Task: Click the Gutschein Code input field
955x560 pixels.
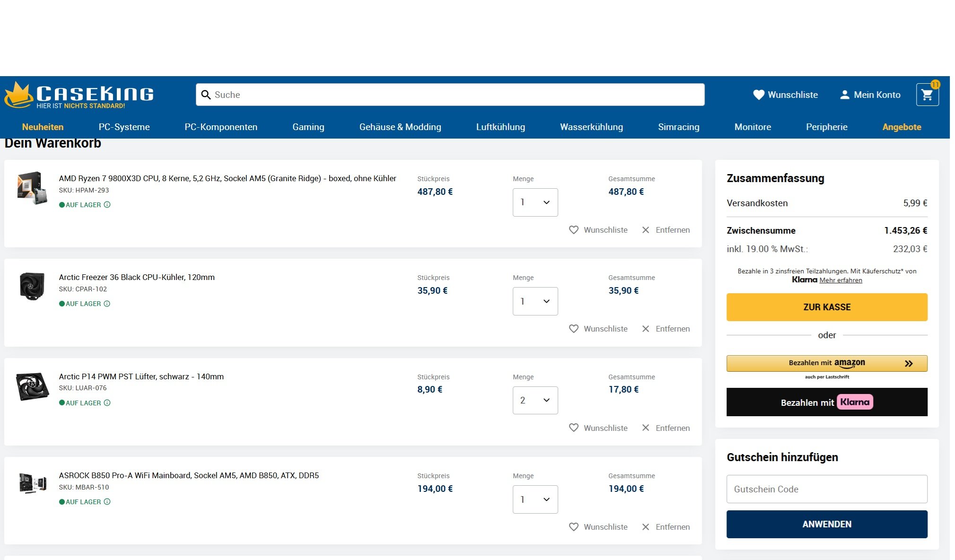Action: tap(826, 489)
